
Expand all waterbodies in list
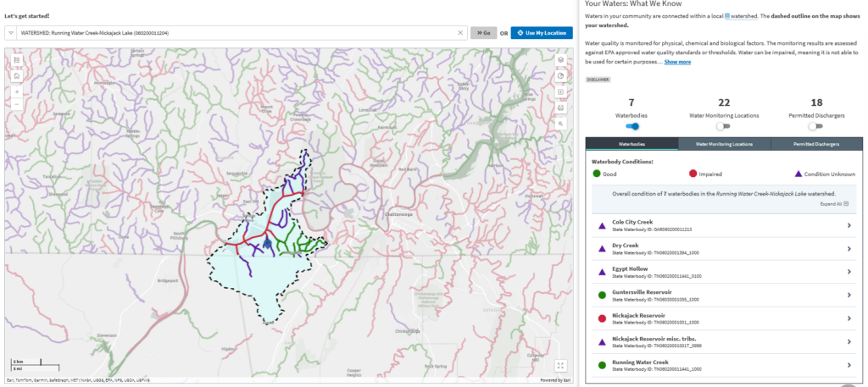point(835,204)
